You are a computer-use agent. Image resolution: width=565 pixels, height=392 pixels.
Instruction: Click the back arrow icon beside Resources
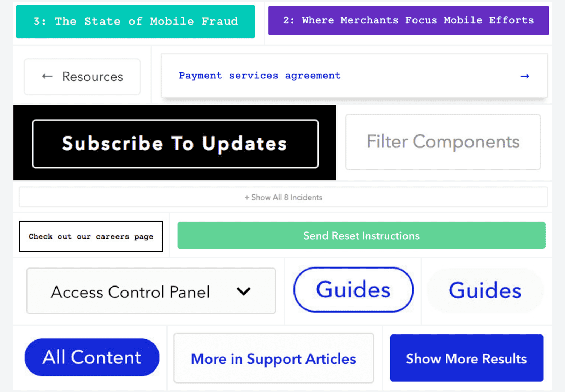(47, 76)
